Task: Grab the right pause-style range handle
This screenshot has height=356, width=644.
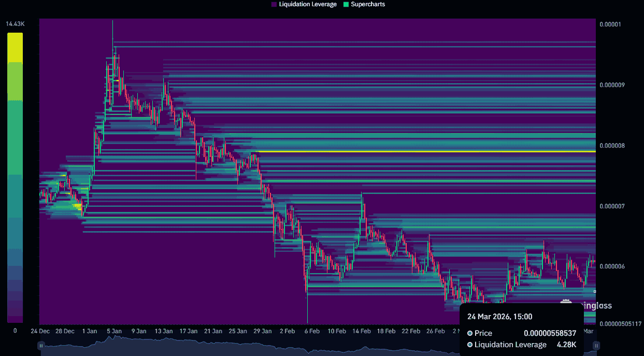Action: click(596, 346)
